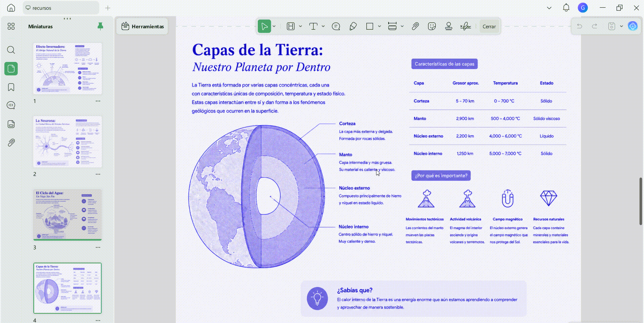Expand the shape tool dropdown arrow
The image size is (644, 323).
pyautogui.click(x=379, y=26)
